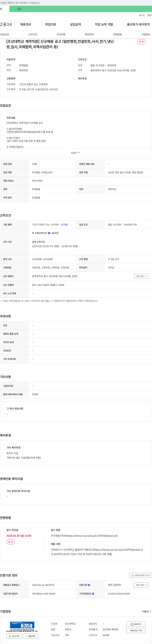Screen dimensions: 152x644
Task: Open the 출산휴가·육아휴직 menu
Action: coord(138,24)
